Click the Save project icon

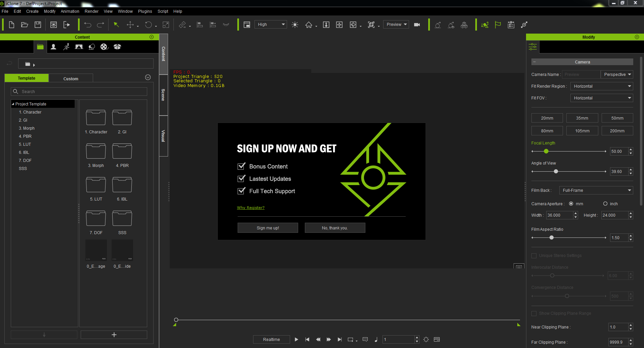38,25
